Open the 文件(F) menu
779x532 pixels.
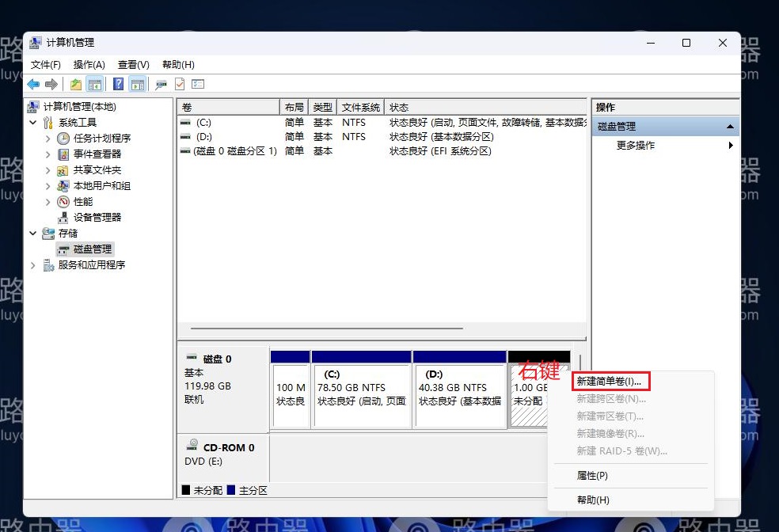click(46, 65)
